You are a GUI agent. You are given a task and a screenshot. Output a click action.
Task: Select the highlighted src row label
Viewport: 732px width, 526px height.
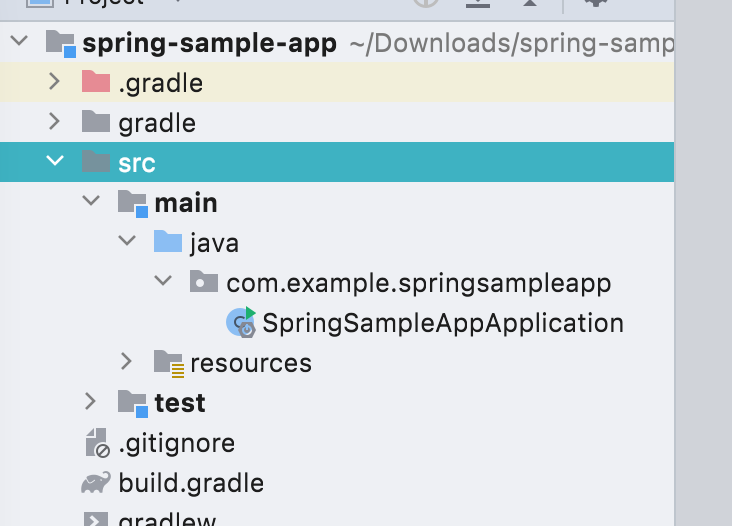pyautogui.click(x=137, y=163)
